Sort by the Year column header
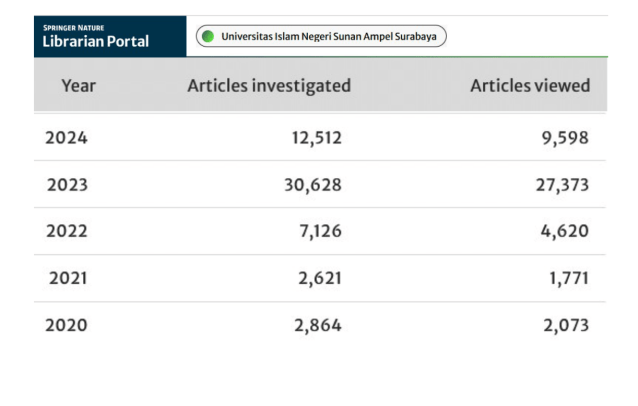The width and height of the screenshot is (638, 406). 79,86
